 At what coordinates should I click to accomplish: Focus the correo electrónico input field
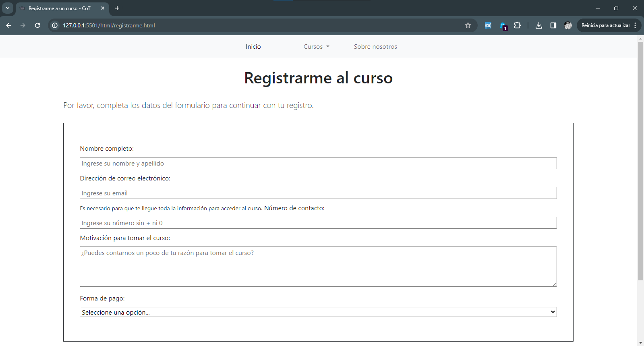[318, 193]
